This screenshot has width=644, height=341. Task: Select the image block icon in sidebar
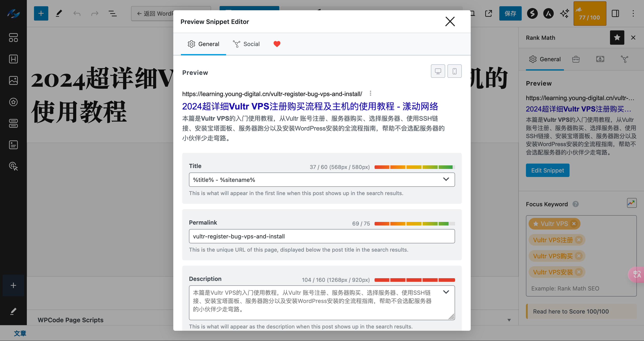[x=13, y=80]
